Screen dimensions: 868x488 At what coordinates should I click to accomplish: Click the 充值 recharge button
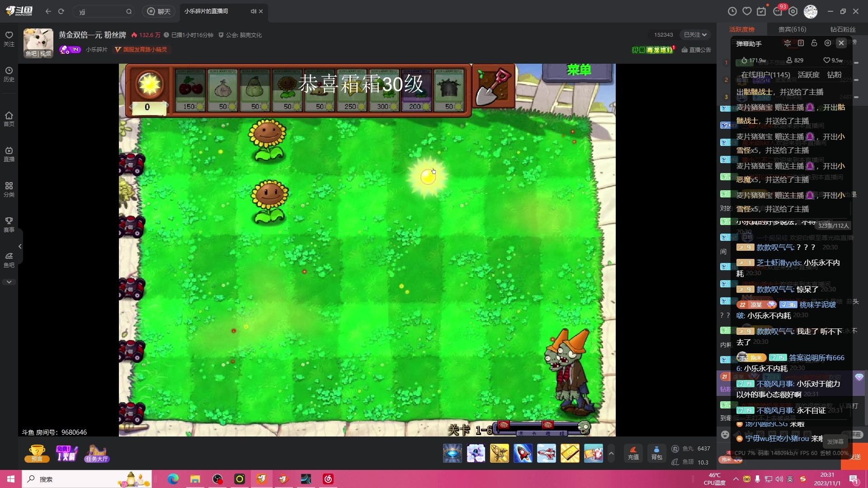pyautogui.click(x=633, y=453)
